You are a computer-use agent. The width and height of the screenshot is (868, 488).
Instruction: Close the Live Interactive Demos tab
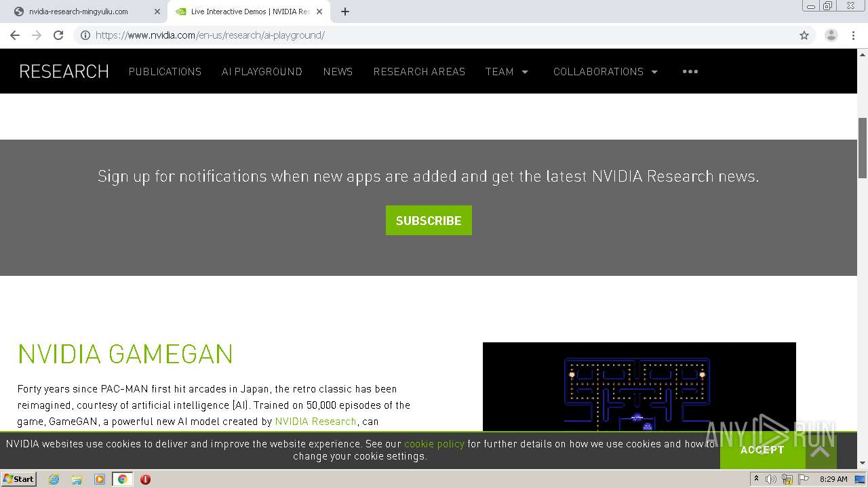click(319, 12)
